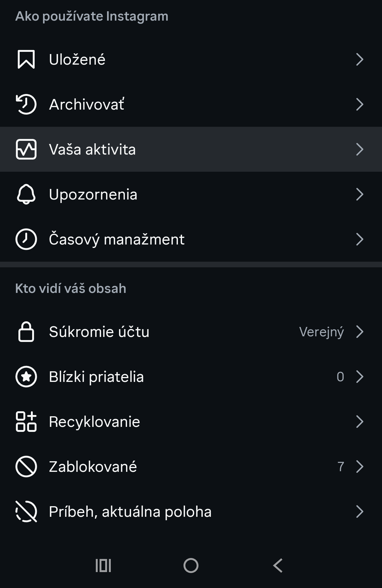Open the recent apps navigation button

pyautogui.click(x=103, y=566)
